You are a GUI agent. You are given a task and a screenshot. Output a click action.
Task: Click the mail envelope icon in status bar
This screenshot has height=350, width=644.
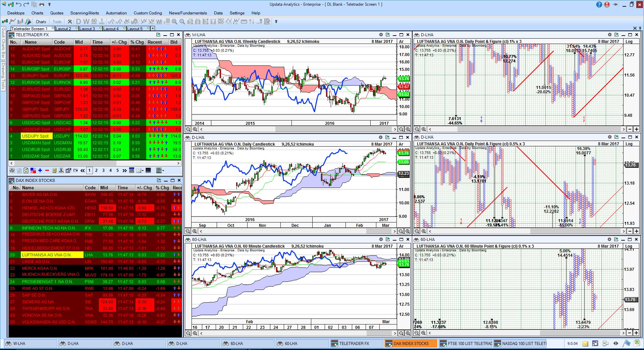[585, 343]
